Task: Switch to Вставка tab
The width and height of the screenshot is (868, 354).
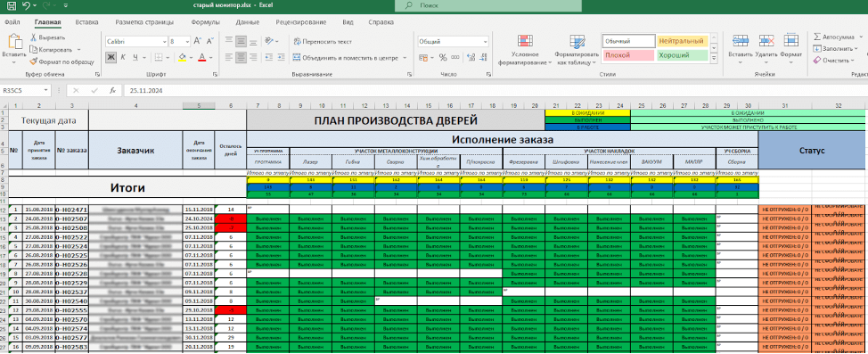Action: (x=87, y=22)
